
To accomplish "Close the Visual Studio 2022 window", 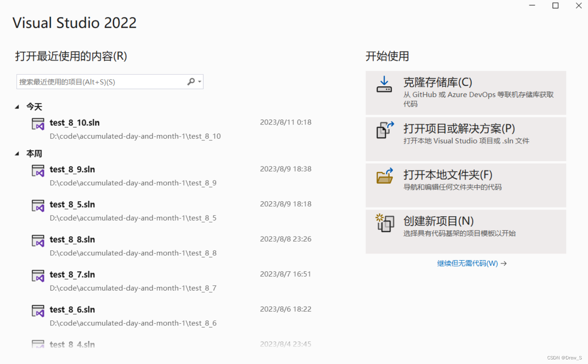I will pyautogui.click(x=579, y=5).
